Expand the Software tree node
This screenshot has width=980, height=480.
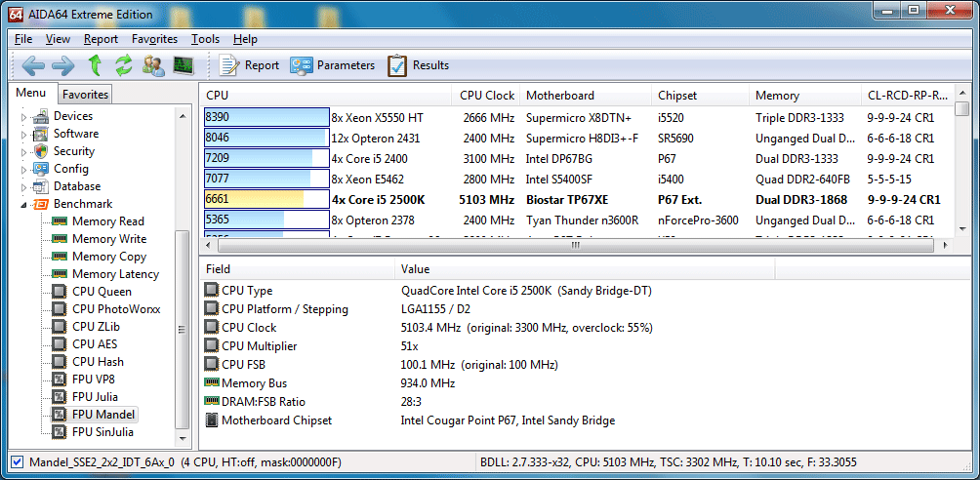pos(24,134)
